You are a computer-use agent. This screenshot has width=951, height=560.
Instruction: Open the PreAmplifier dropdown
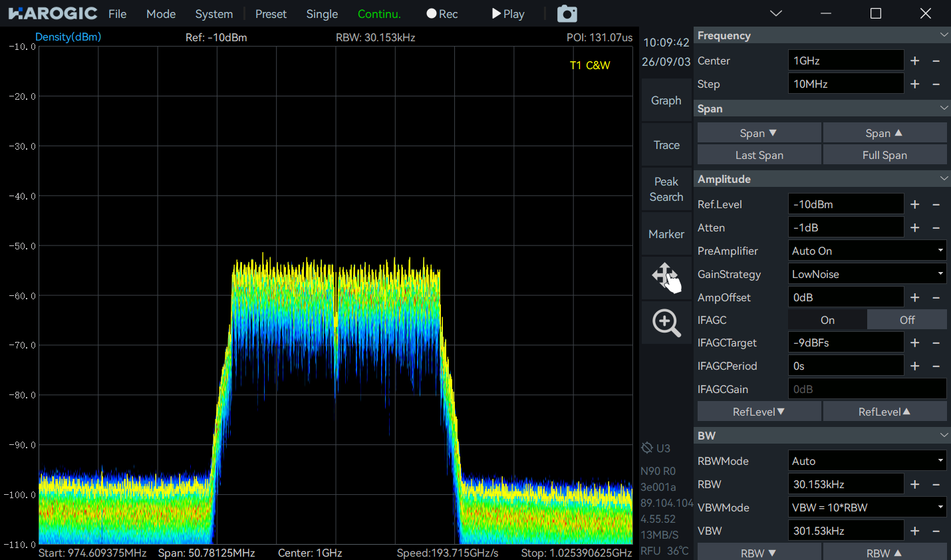pyautogui.click(x=867, y=251)
